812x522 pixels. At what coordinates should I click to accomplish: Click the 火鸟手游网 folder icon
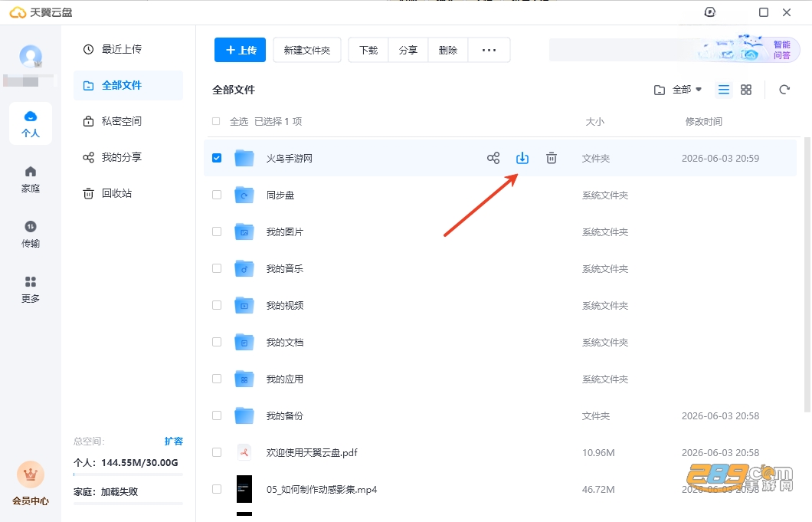(244, 158)
